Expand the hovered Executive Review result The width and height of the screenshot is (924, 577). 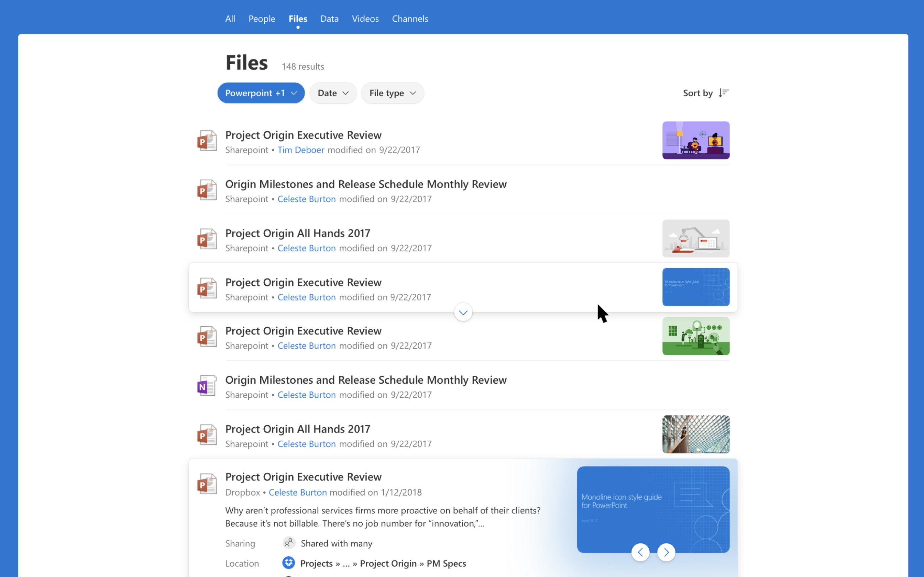pyautogui.click(x=463, y=313)
